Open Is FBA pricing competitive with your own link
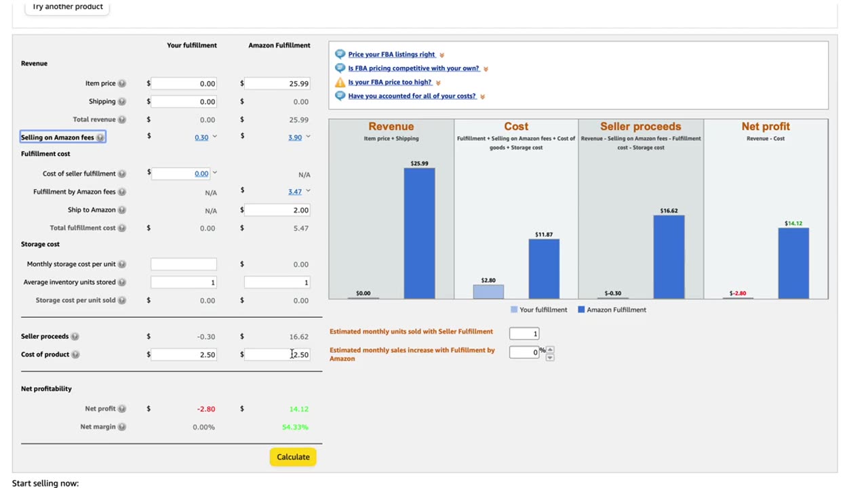Viewport: 868px width, 488px height. tap(414, 68)
